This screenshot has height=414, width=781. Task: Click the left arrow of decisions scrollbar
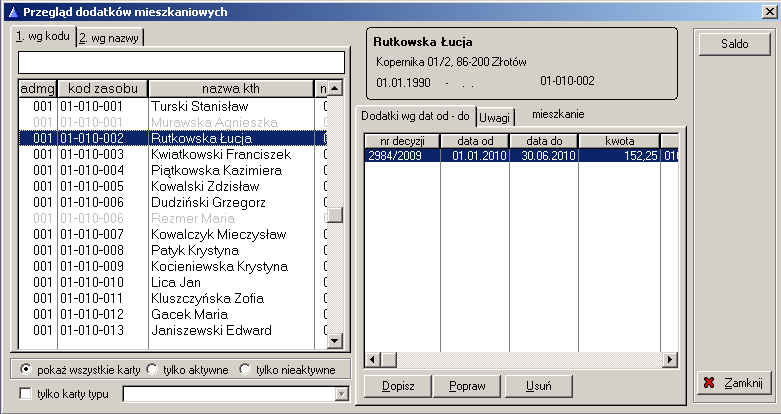[x=373, y=359]
